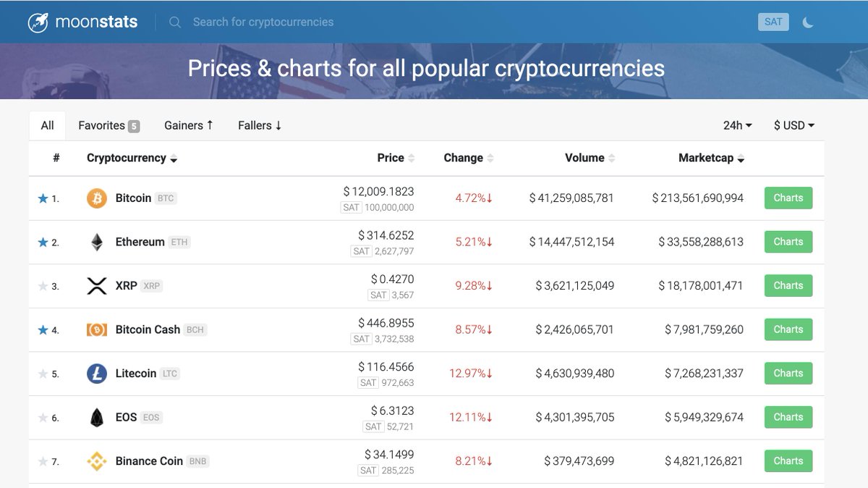Click the Litecoin logo icon

point(97,374)
